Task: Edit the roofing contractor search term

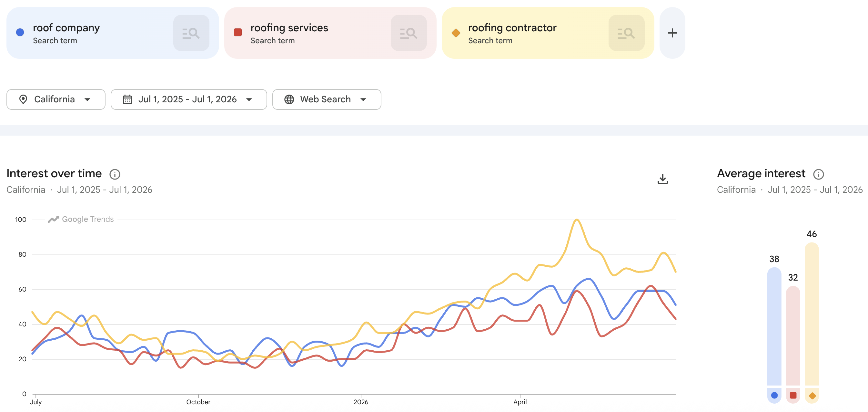Action: click(x=512, y=28)
